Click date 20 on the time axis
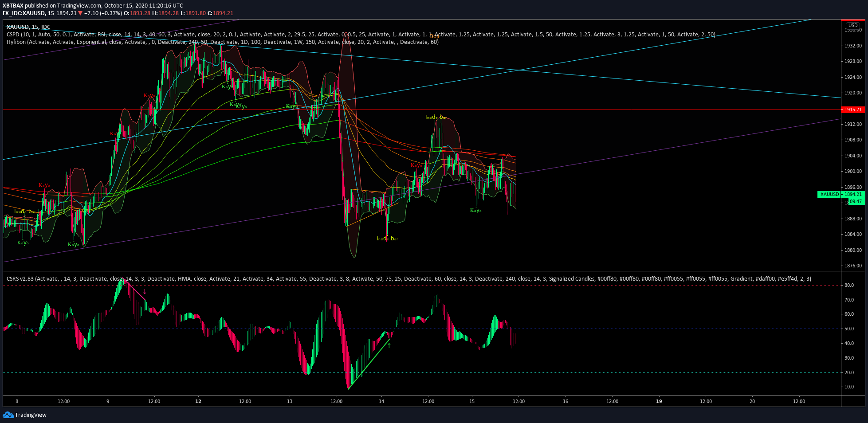The height and width of the screenshot is (423, 868). point(752,401)
